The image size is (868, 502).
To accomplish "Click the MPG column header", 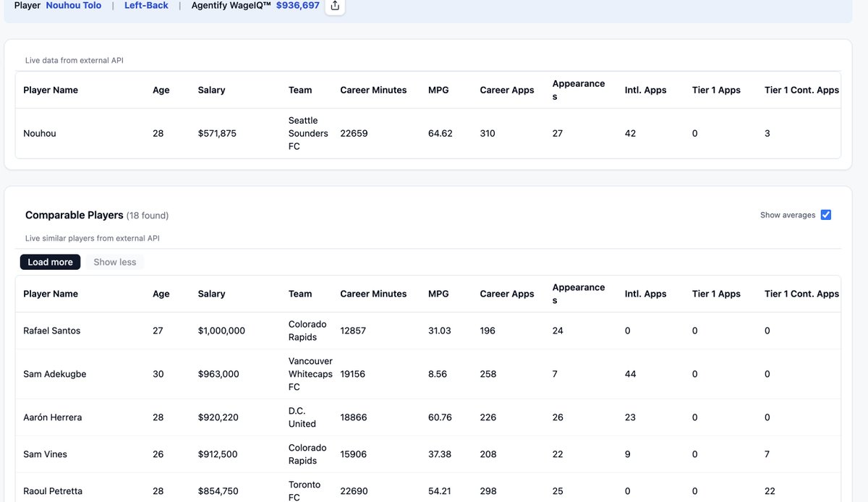I will click(439, 294).
